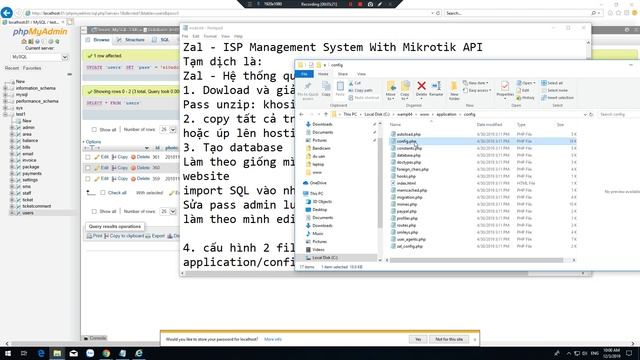Click the New folder icon in Explorer ribbon

tap(454, 87)
